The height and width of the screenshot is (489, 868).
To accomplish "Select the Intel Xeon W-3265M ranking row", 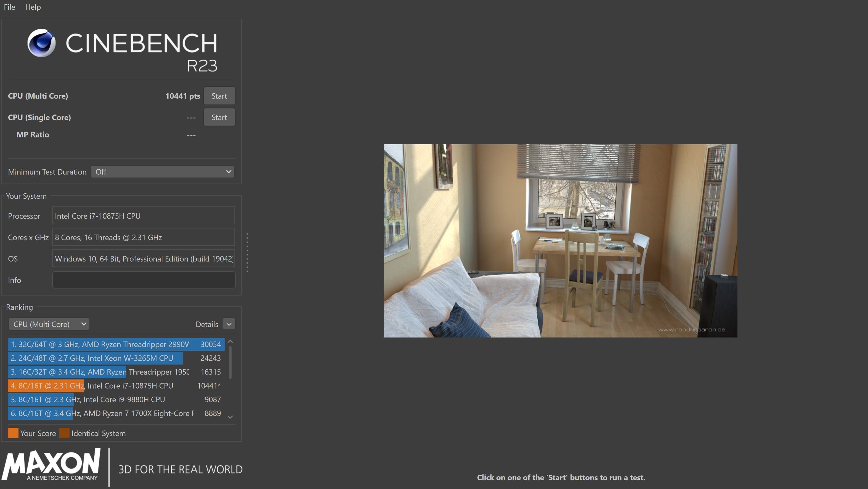I will 116,358.
